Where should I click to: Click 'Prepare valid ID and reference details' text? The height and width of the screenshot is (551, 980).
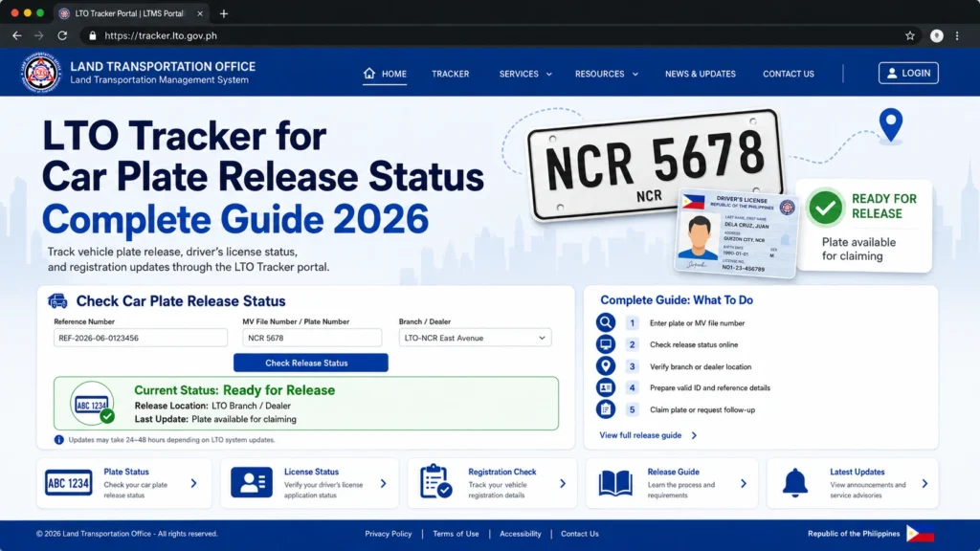coord(710,388)
